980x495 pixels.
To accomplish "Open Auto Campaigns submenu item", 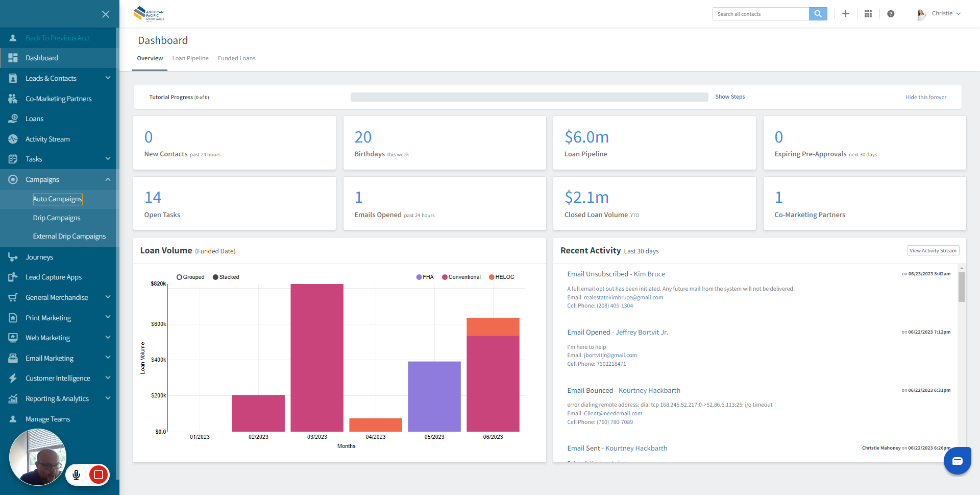I will (x=57, y=199).
